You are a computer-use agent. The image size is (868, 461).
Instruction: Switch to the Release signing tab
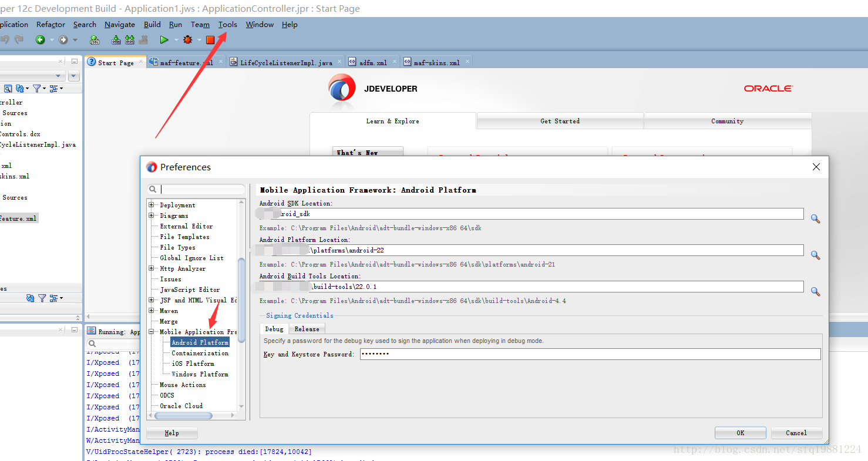coord(307,329)
